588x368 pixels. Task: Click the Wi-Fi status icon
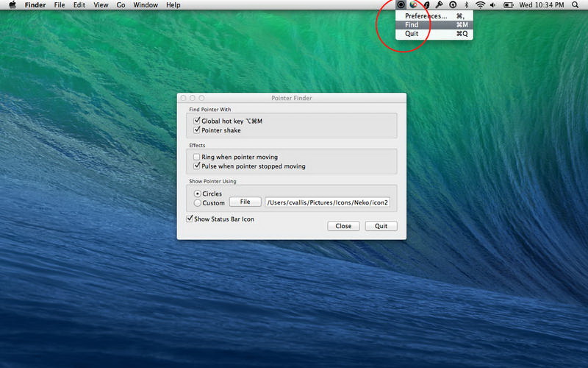(x=480, y=5)
